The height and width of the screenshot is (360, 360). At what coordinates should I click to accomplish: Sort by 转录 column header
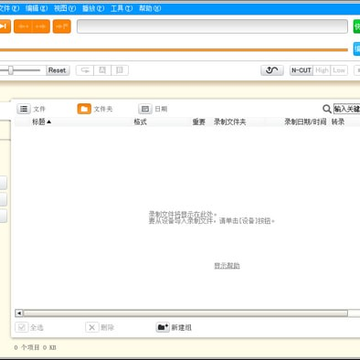[338, 122]
